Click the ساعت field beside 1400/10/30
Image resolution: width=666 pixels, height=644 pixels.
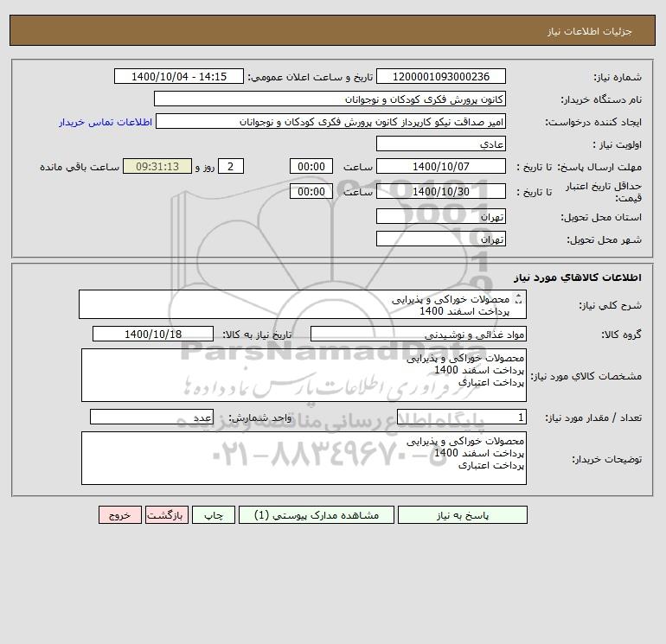pos(311,191)
